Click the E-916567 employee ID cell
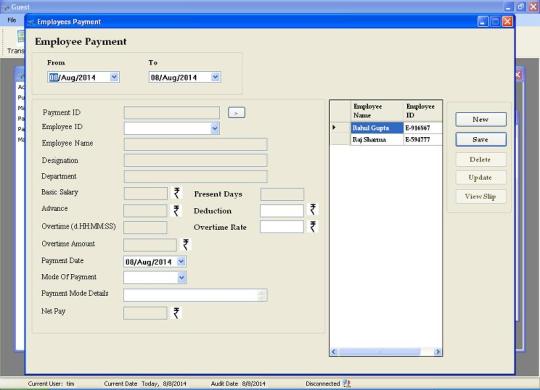Viewport: 540px width, 390px height. pos(423,128)
